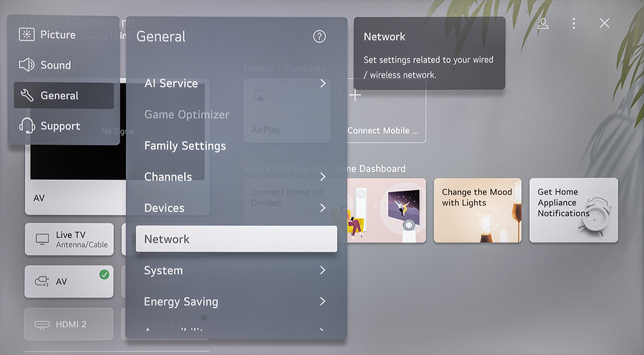This screenshot has width=644, height=355.
Task: Open the user account profile icon
Action: (x=544, y=24)
